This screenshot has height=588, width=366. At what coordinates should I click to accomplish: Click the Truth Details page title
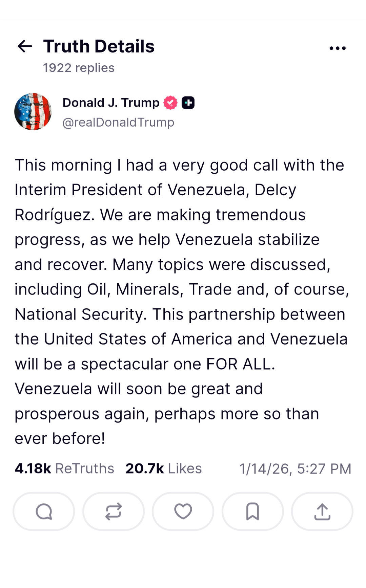pyautogui.click(x=99, y=46)
